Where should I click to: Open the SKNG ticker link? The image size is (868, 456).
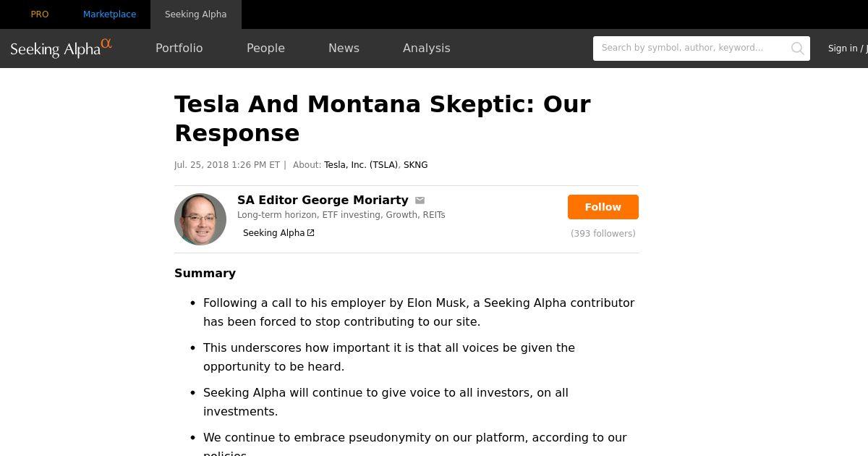(415, 165)
